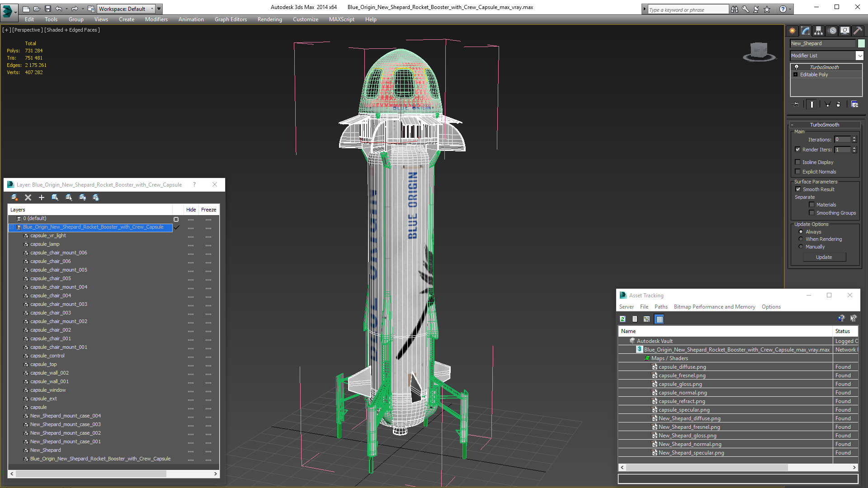Click the binoculars search icon
The image size is (868, 488).
735,9
